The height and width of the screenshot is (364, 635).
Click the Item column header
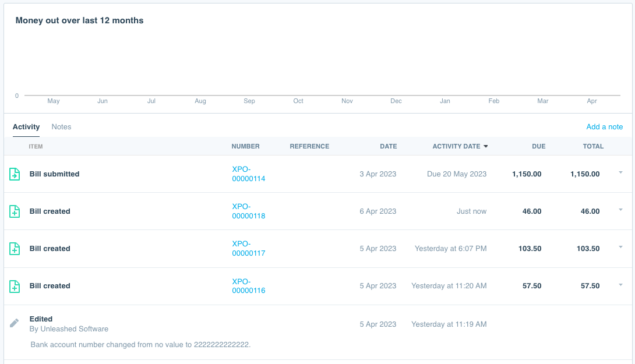36,147
